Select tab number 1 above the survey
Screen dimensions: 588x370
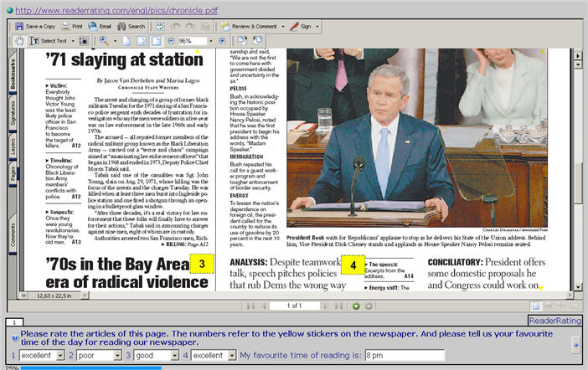click(x=14, y=322)
